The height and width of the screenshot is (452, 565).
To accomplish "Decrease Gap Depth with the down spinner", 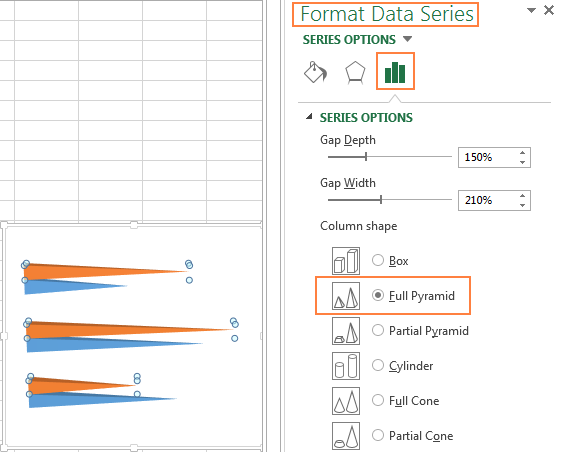I will (522, 162).
